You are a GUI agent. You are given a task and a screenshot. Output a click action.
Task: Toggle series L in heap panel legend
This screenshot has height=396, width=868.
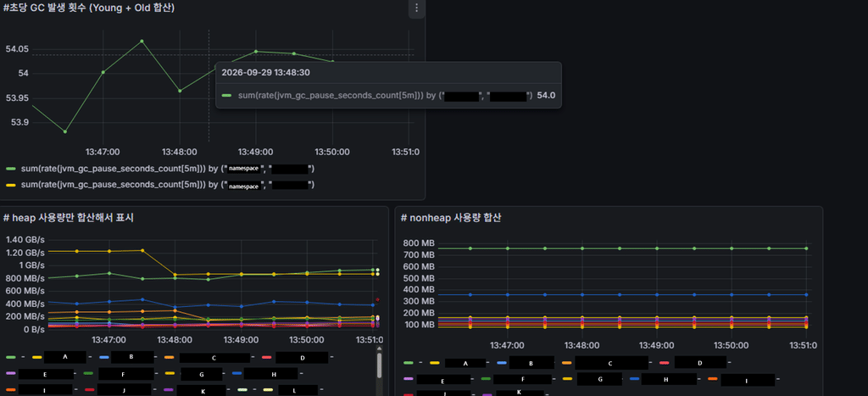(x=298, y=390)
